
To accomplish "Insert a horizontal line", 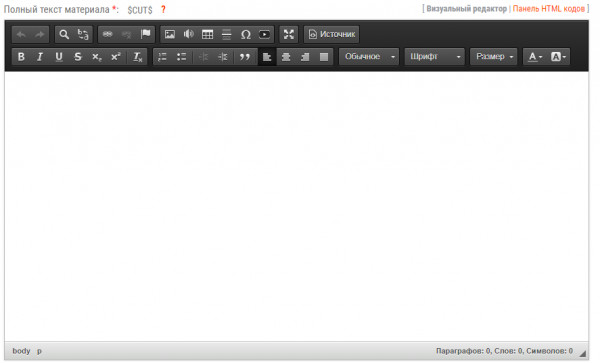I will (x=227, y=34).
